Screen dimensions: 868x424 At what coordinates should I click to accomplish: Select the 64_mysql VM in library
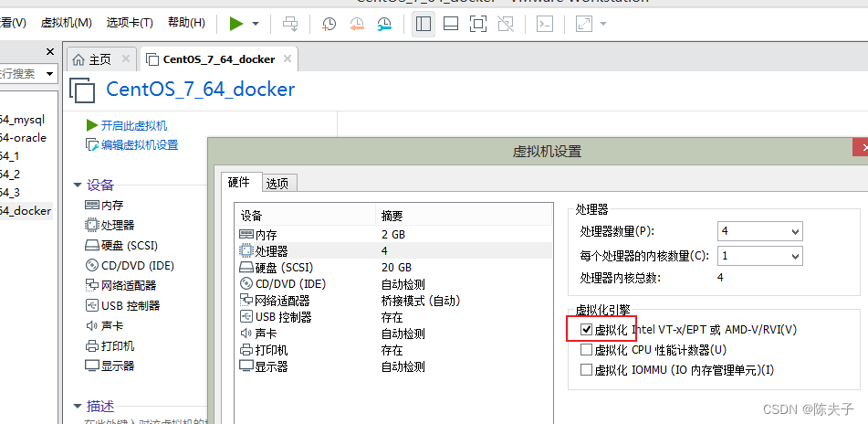pyautogui.click(x=22, y=119)
